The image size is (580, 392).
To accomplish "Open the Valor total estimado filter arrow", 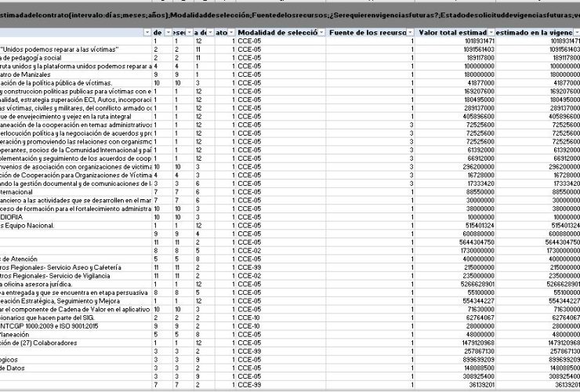I will tap(491, 33).
